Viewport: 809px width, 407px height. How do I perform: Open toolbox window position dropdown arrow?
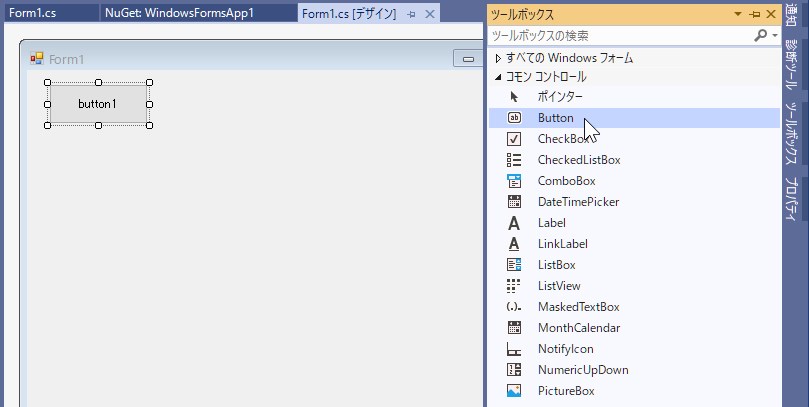(738, 14)
